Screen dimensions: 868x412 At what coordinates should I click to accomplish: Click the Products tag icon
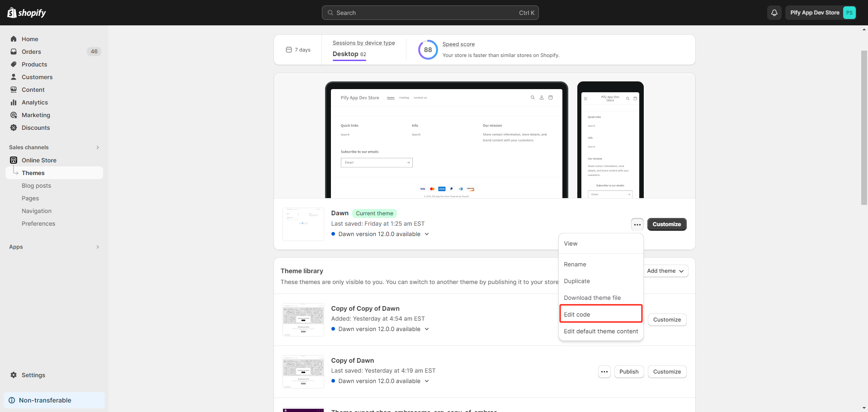14,64
